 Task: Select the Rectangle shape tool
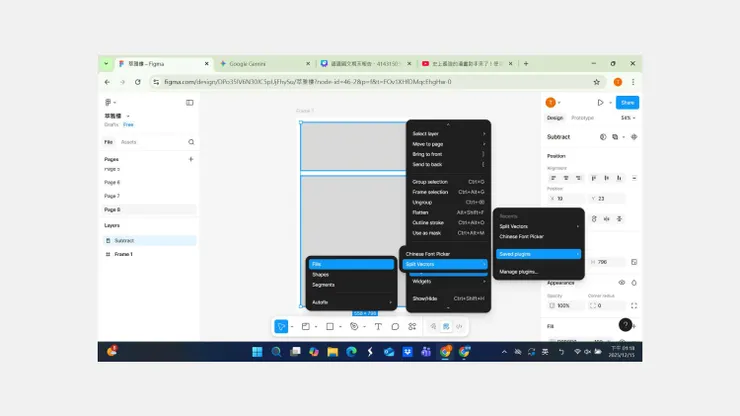(x=330, y=326)
